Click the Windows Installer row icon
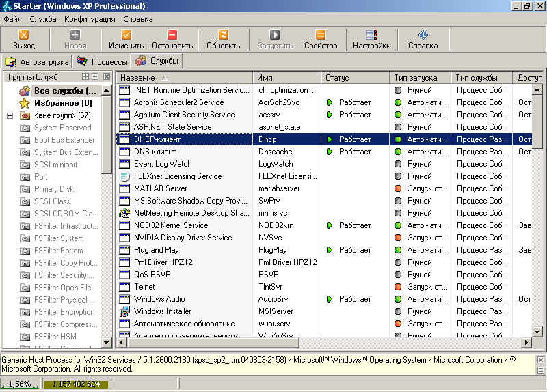Viewport: 547px width, 392px height. click(x=124, y=311)
